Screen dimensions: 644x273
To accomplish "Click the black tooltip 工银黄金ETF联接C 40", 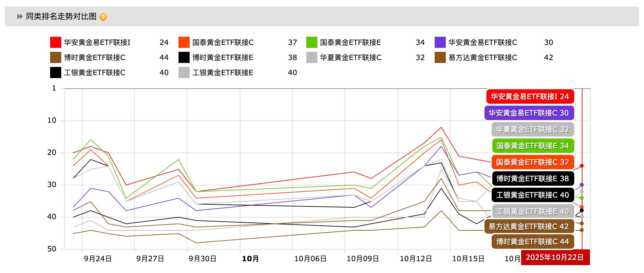I will click(533, 195).
